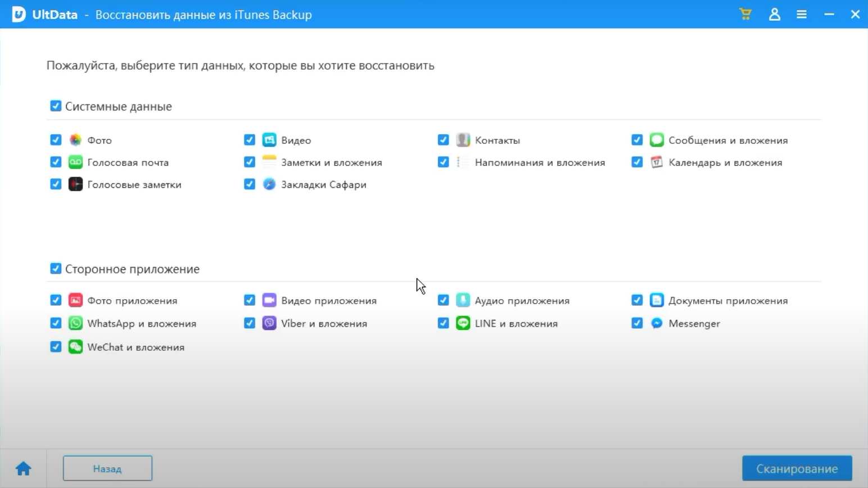
Task: Start scan with Сканирование button
Action: 797,468
